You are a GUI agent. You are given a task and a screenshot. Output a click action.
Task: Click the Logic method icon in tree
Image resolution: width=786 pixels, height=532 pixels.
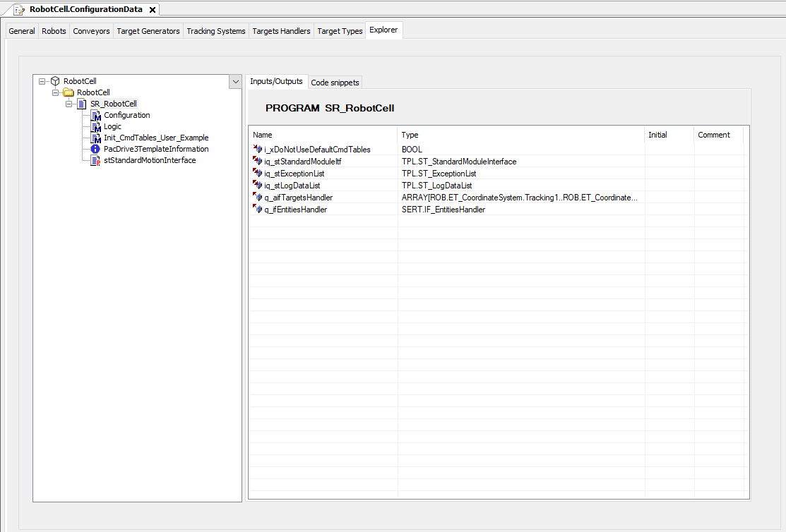coord(96,127)
